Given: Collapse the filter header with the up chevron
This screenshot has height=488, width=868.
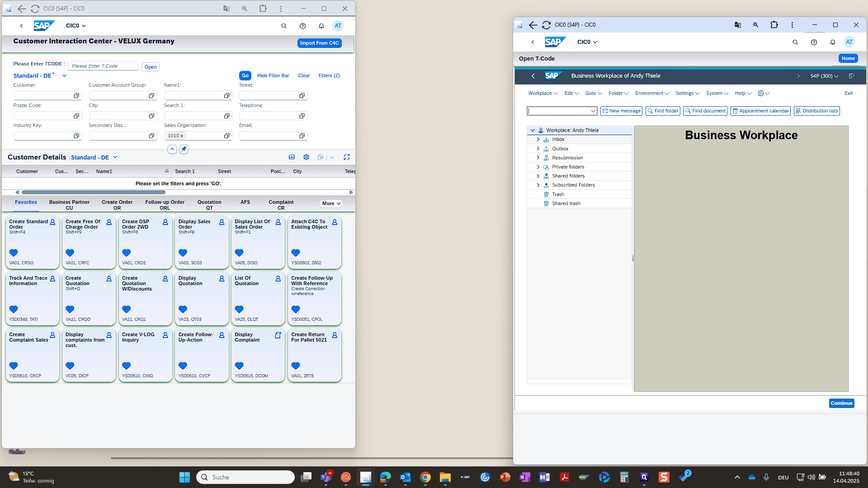Looking at the screenshot, I should click(x=172, y=149).
